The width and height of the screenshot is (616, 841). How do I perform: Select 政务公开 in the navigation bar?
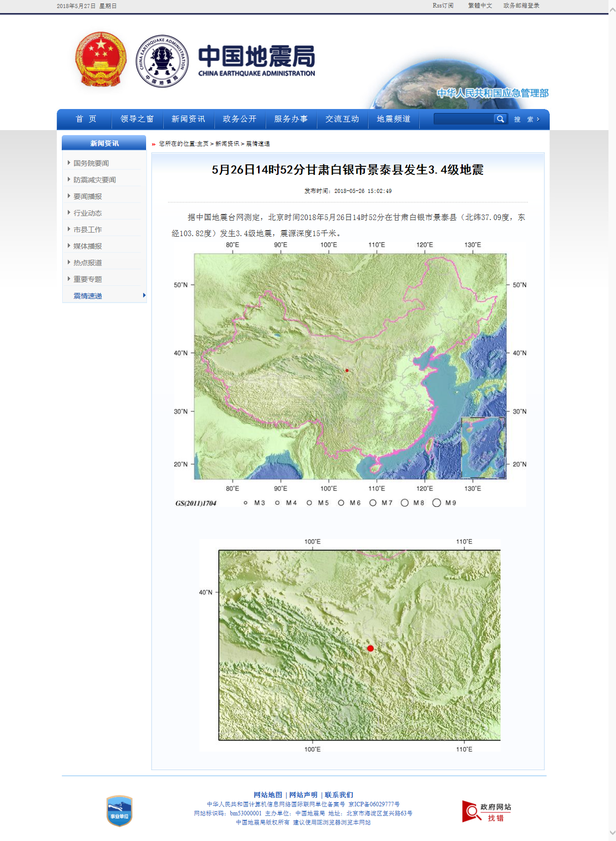pyautogui.click(x=239, y=119)
